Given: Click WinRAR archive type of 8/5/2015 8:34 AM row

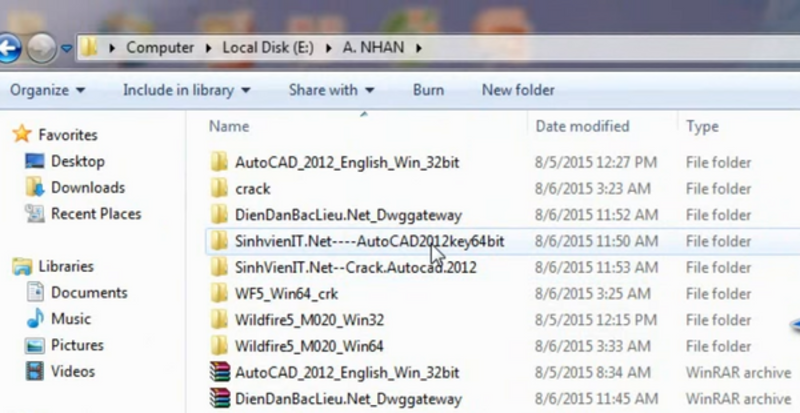Looking at the screenshot, I should click(x=738, y=372).
